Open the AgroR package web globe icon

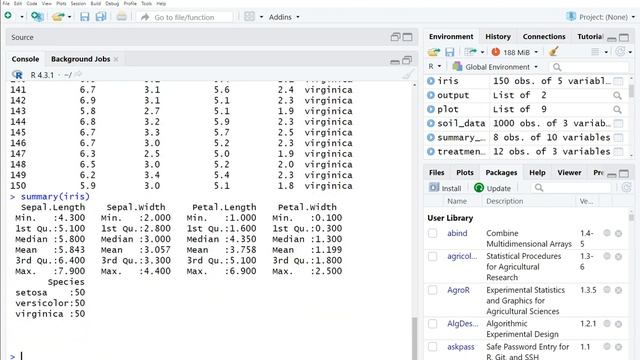point(607,290)
